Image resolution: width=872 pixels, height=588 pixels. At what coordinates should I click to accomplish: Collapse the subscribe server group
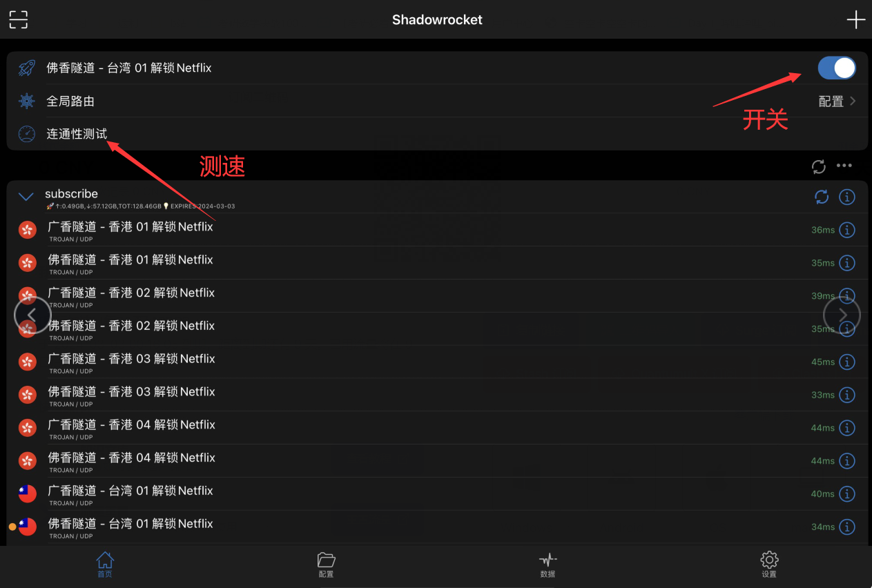pos(26,197)
